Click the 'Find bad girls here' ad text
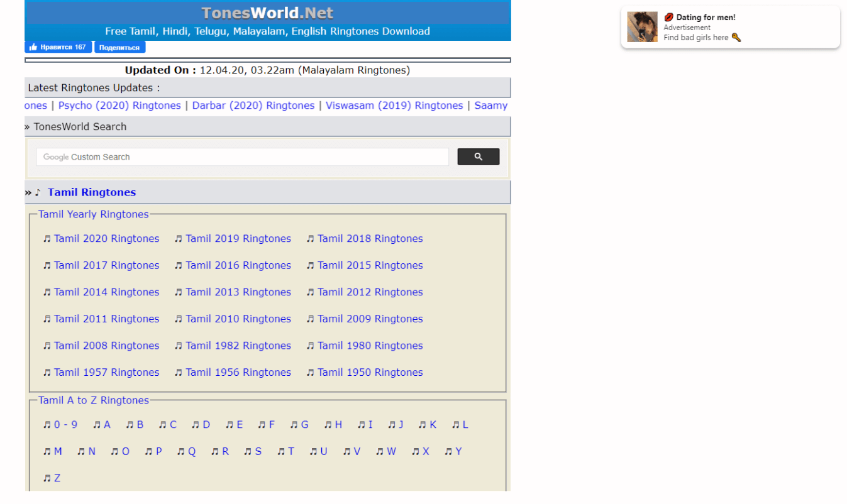The width and height of the screenshot is (847, 504). click(x=702, y=38)
